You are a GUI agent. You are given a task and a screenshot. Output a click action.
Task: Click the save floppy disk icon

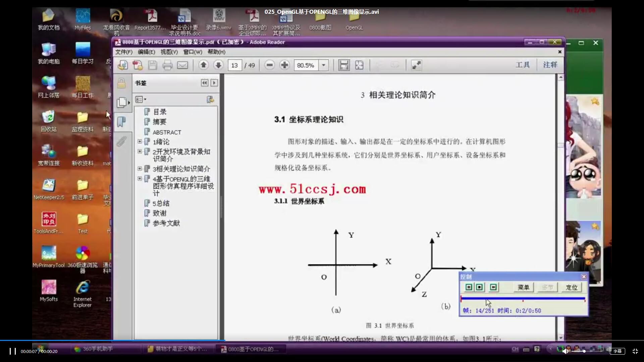tap(153, 65)
